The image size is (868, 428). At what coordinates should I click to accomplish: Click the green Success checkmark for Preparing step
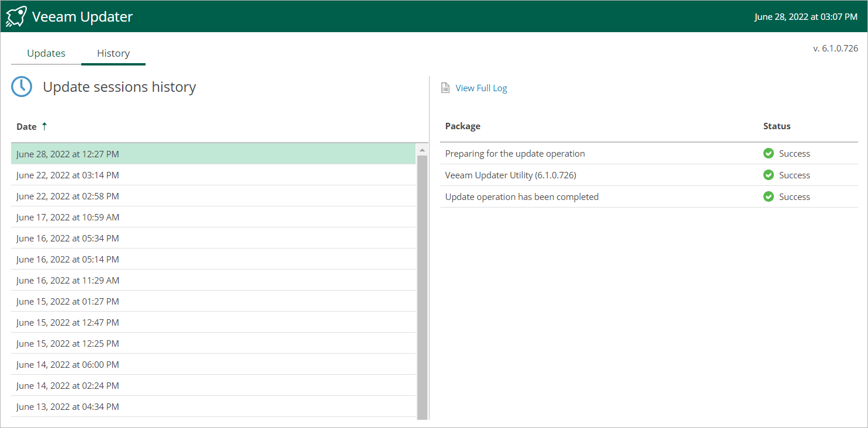(x=769, y=154)
